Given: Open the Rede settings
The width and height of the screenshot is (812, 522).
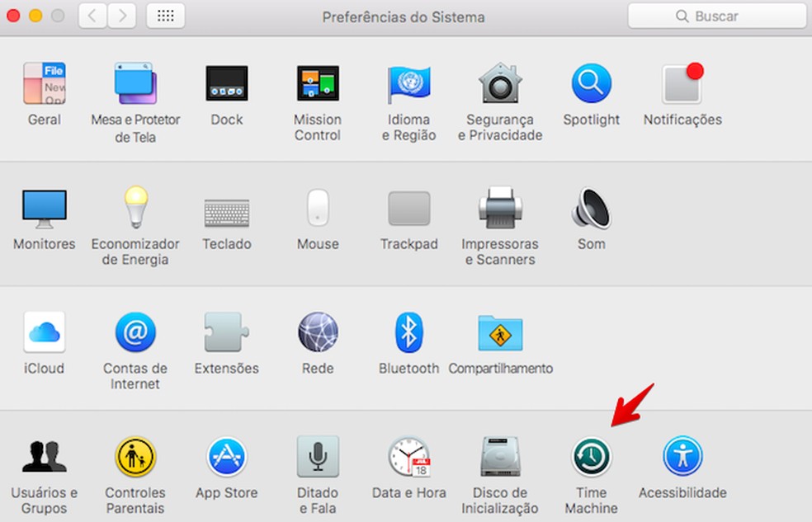Looking at the screenshot, I should pos(318,332).
